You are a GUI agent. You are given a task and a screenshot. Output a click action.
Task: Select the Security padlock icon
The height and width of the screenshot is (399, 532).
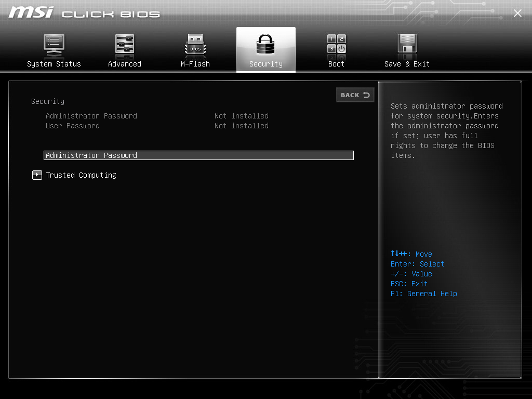(x=265, y=44)
